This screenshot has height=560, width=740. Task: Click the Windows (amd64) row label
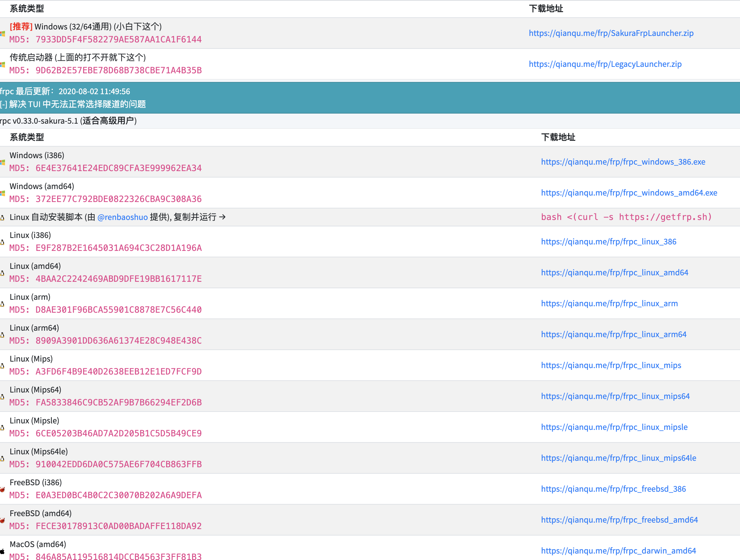[42, 186]
